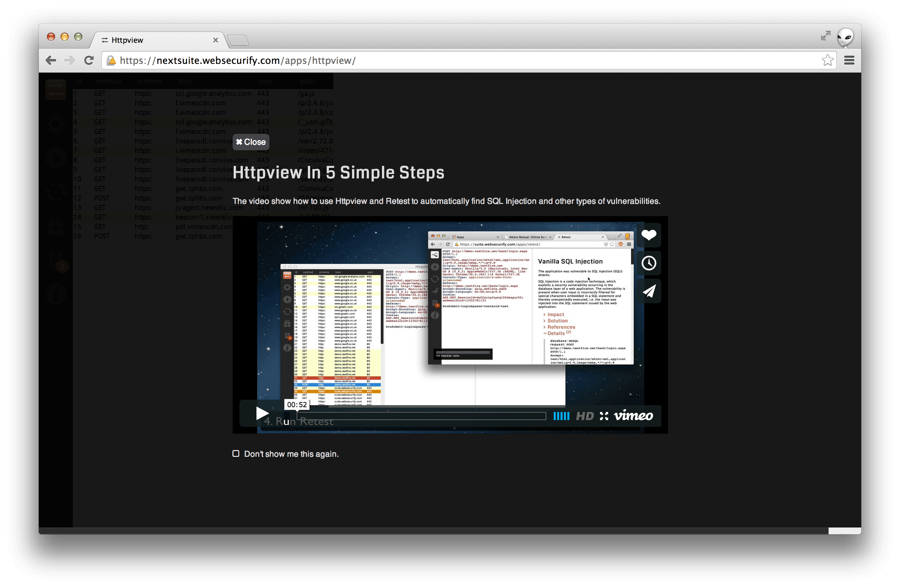
Task: Check "Don't show me this again"
Action: 236,453
